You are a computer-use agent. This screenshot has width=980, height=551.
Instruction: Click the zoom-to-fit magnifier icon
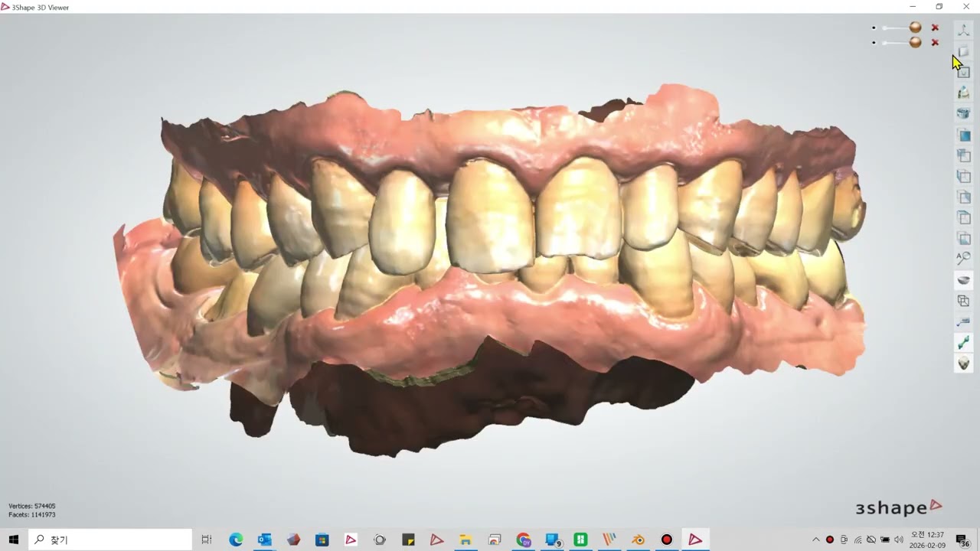pos(963,259)
